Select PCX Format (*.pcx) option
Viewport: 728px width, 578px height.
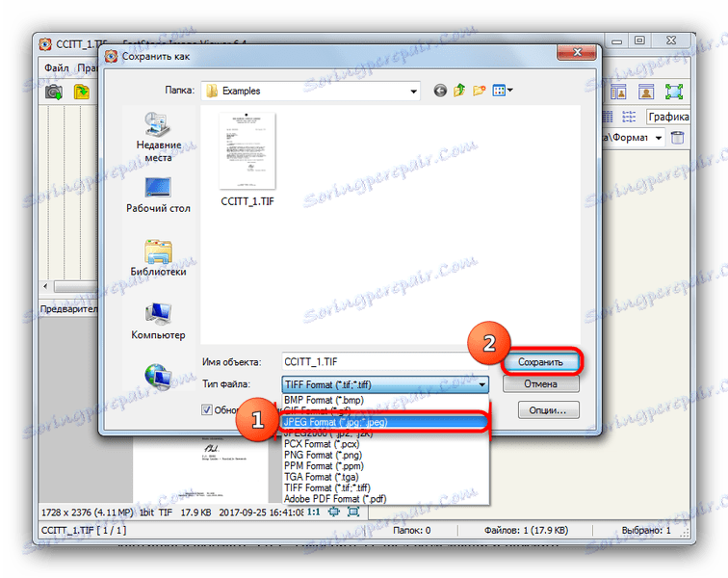pos(385,444)
